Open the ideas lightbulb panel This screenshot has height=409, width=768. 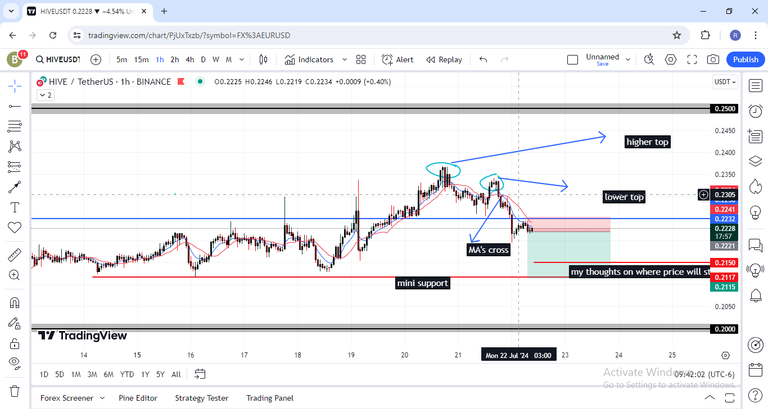755,213
